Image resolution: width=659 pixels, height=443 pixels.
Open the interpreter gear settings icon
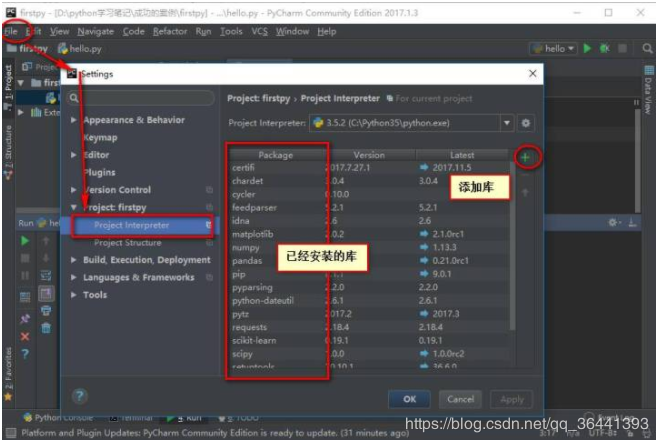coord(525,123)
